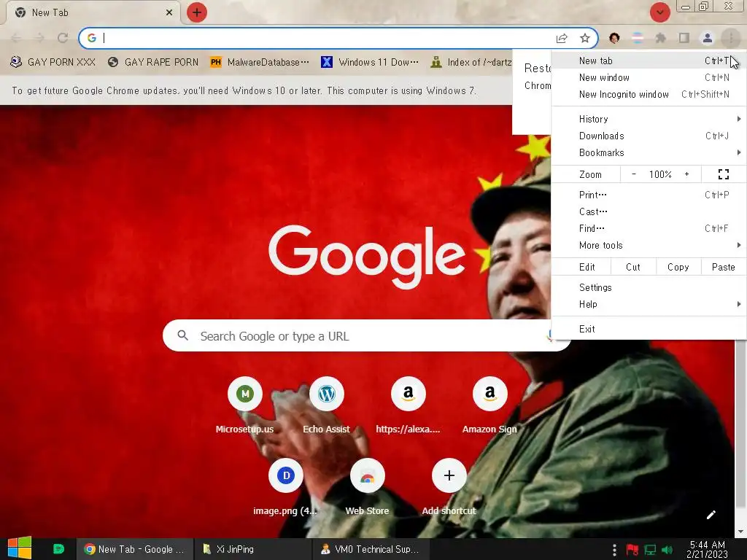Screen dimensions: 747x560
Task: Select Exit from Chrome menu
Action: click(x=649, y=329)
